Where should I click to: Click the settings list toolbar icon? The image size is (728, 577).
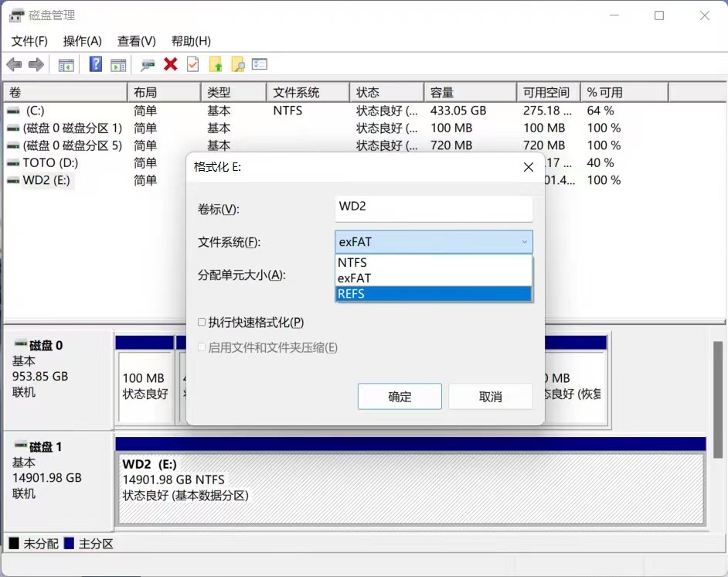pos(260,64)
